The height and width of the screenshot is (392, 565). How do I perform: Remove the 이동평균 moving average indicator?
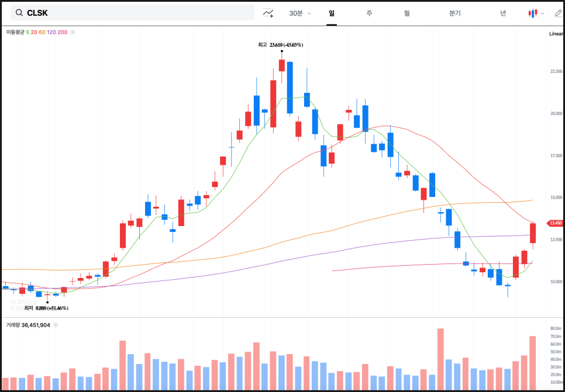[x=73, y=32]
